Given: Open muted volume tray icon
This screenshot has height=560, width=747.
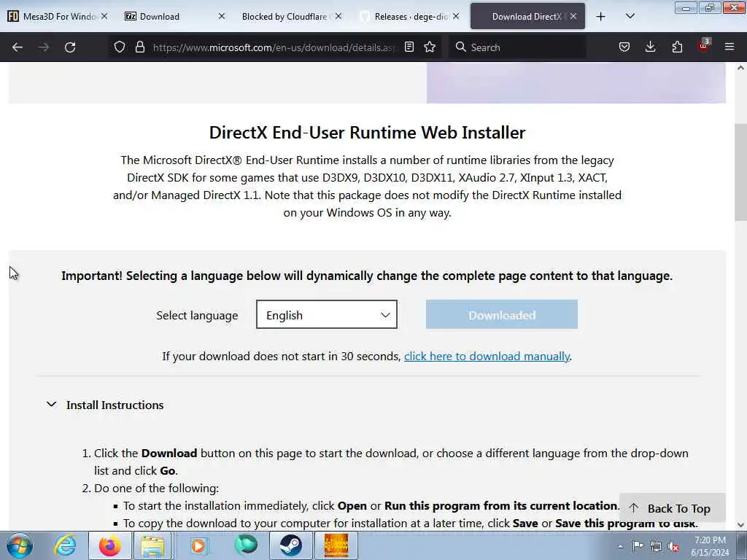Looking at the screenshot, I should point(673,547).
